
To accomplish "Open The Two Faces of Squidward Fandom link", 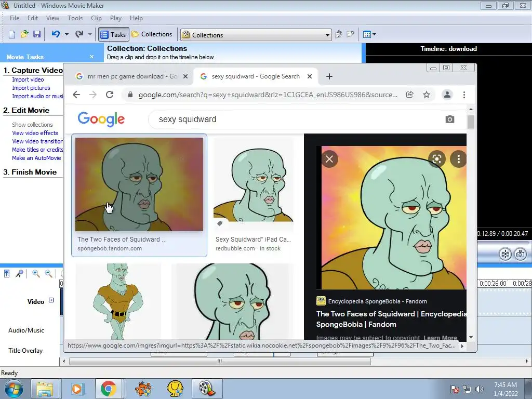I will [x=391, y=319].
